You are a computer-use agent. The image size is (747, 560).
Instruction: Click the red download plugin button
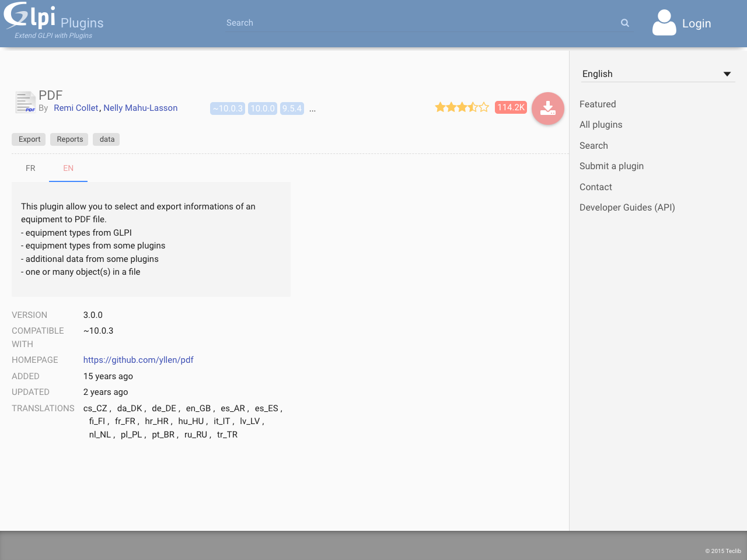tap(548, 108)
